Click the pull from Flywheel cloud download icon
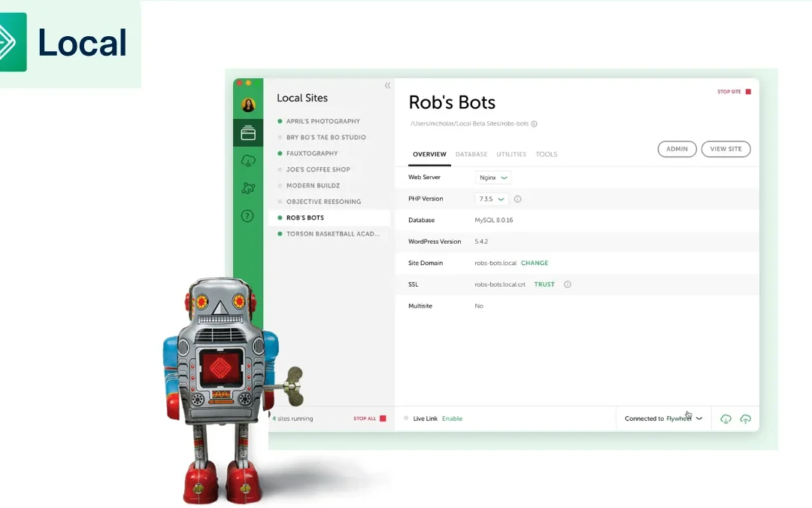The height and width of the screenshot is (508, 812). pyautogui.click(x=726, y=418)
